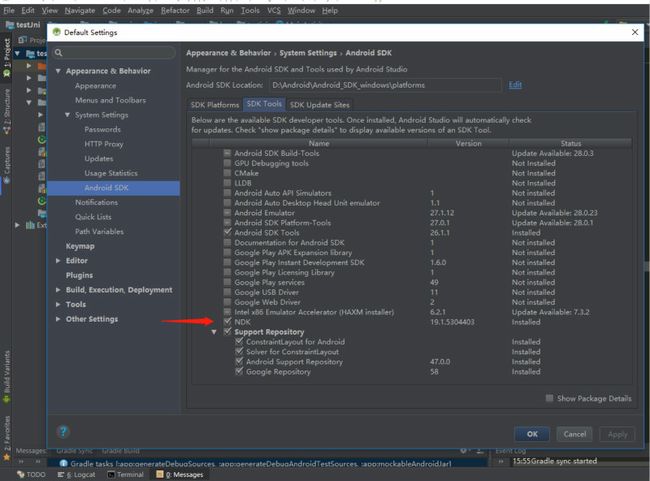Select Menus and Toolbars settings item
Viewport: 650px width, 481px height.
(x=110, y=100)
